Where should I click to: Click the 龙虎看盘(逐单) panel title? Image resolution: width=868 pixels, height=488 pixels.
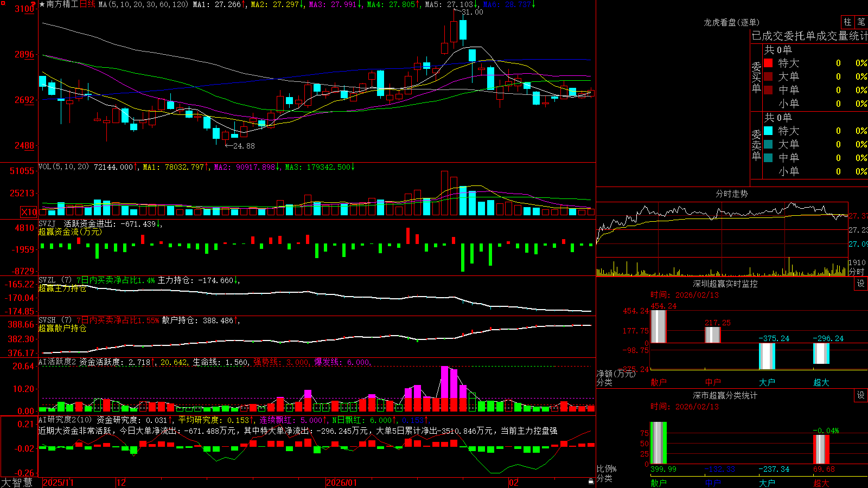tap(731, 22)
